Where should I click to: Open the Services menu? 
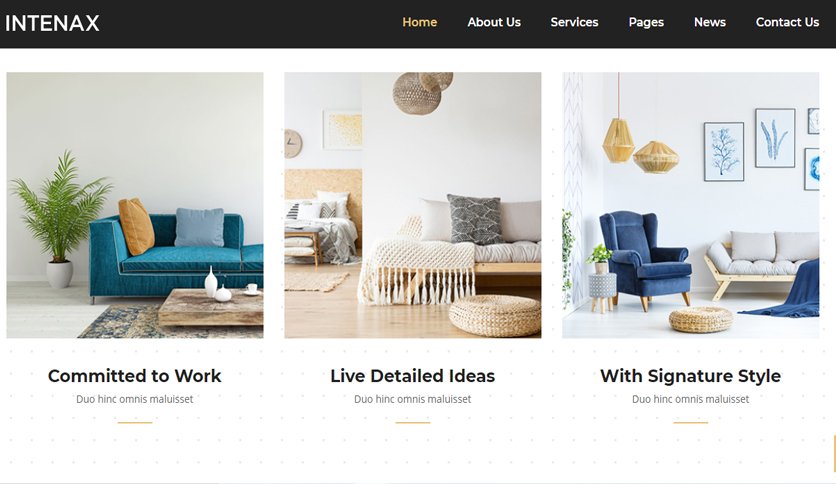click(574, 22)
